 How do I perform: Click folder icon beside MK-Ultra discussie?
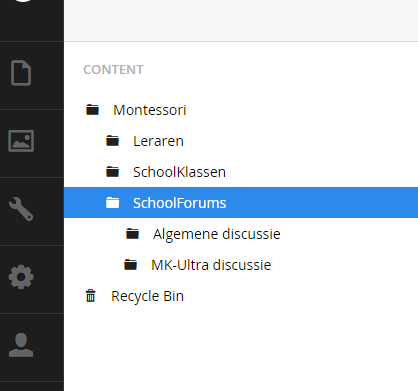[131, 265]
